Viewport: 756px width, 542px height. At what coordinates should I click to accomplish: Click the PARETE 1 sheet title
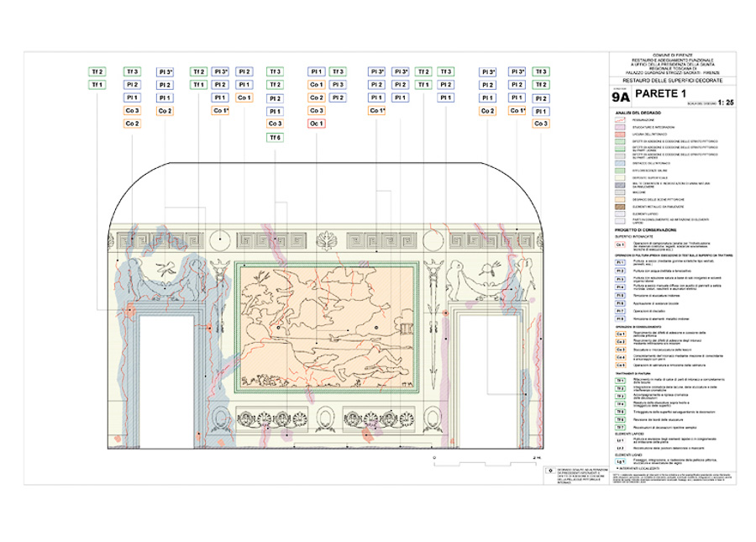click(x=660, y=93)
